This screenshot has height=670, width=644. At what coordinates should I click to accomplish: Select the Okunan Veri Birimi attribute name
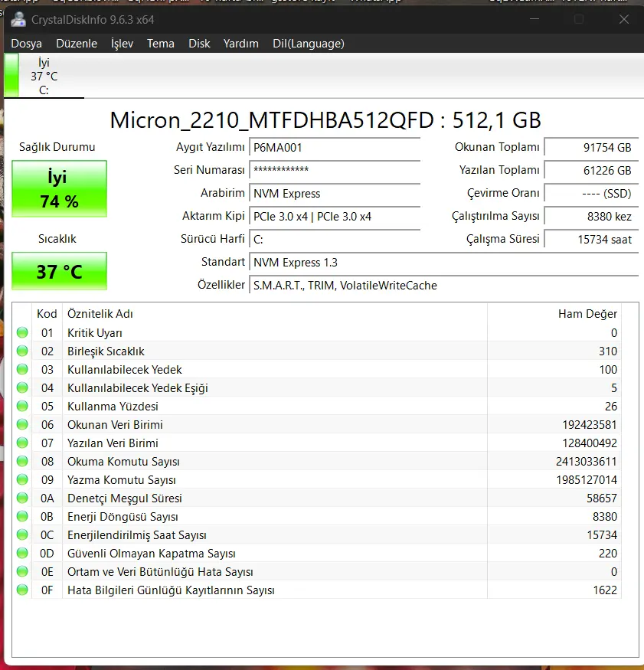tap(115, 425)
